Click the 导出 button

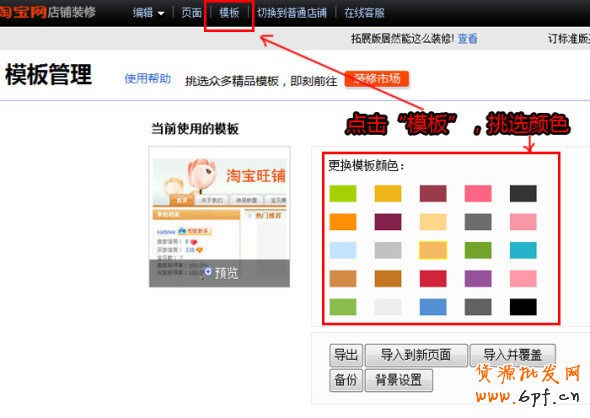346,355
